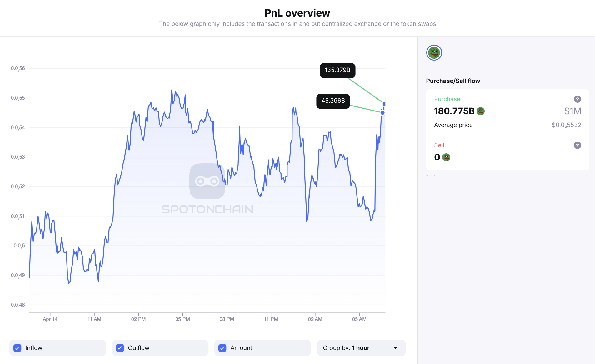Click the PEPE token avatar at top right
The image size is (595, 364).
(x=434, y=52)
